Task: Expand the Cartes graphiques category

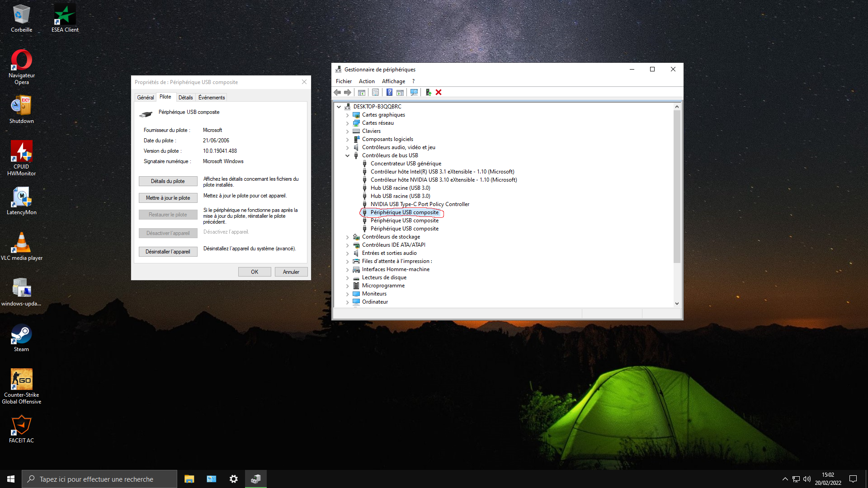Action: pyautogui.click(x=347, y=115)
